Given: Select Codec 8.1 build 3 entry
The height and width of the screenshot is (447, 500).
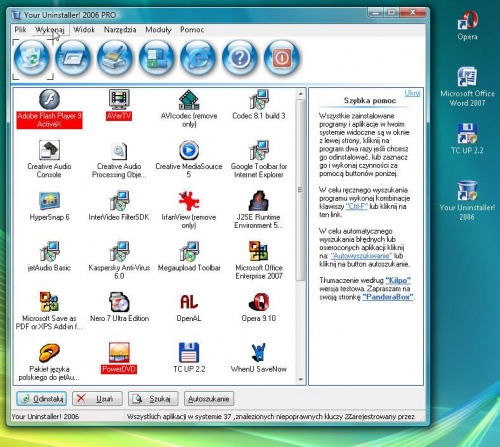Looking at the screenshot, I should pyautogui.click(x=259, y=105).
